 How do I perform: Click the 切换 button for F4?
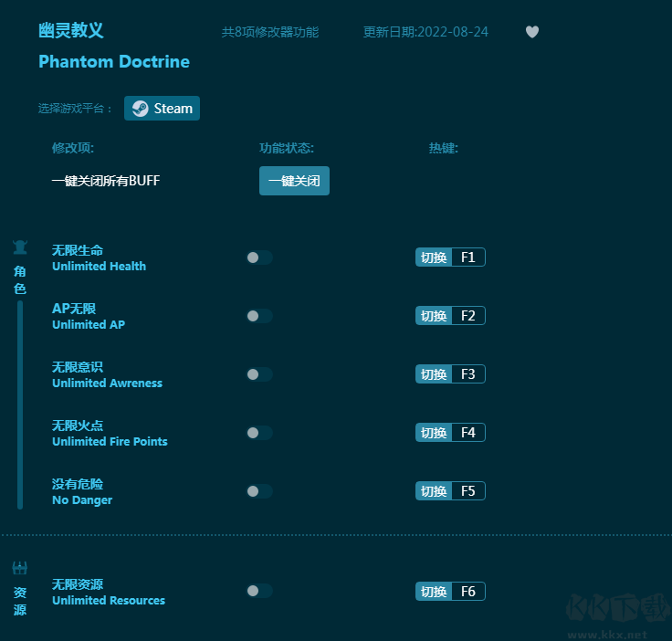click(x=434, y=432)
